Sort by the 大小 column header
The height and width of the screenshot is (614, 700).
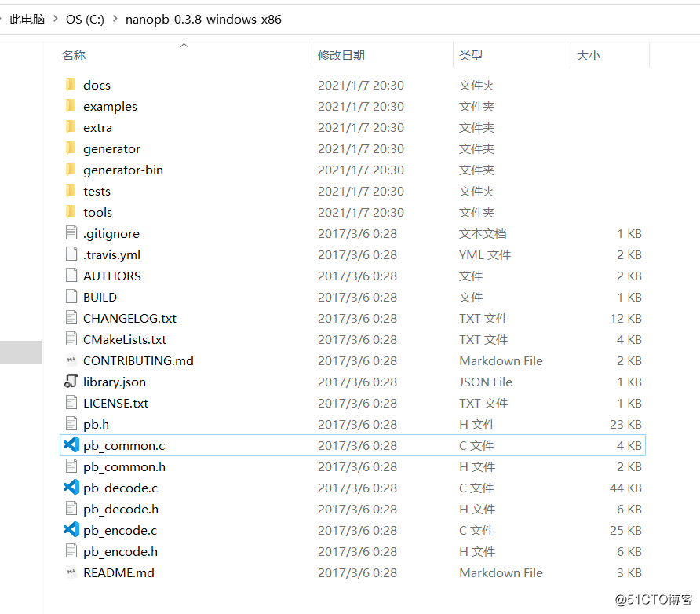pos(588,56)
